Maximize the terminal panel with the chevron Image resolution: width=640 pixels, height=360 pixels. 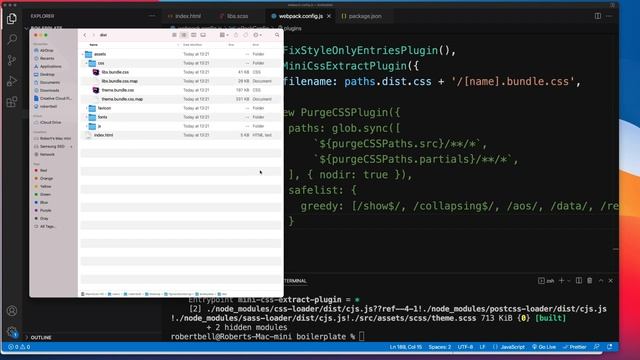pyautogui.click(x=601, y=280)
